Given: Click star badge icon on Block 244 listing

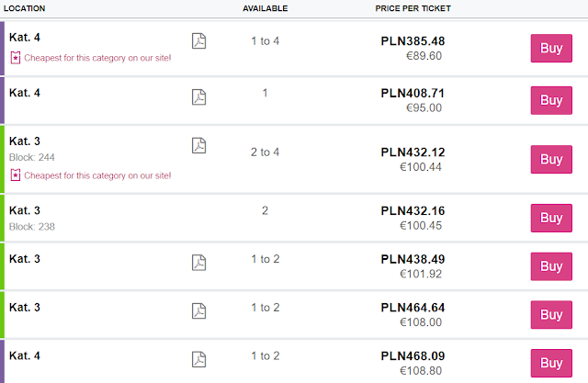Looking at the screenshot, I should pyautogui.click(x=14, y=175).
